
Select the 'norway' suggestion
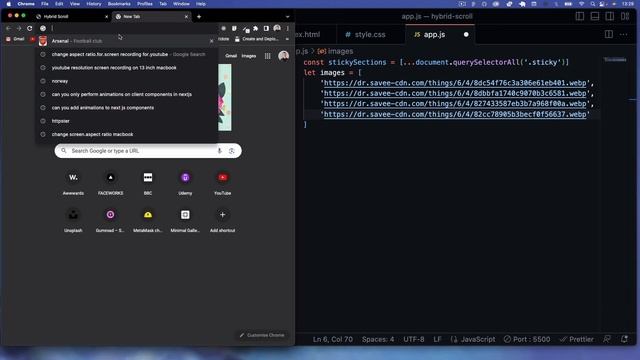click(x=126, y=81)
